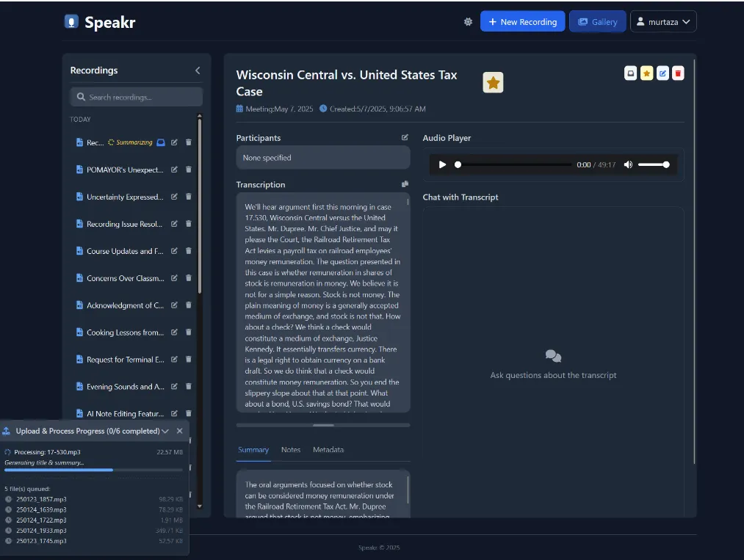
Task: Edit the Cooking Lessons from... recording
Action: click(174, 332)
